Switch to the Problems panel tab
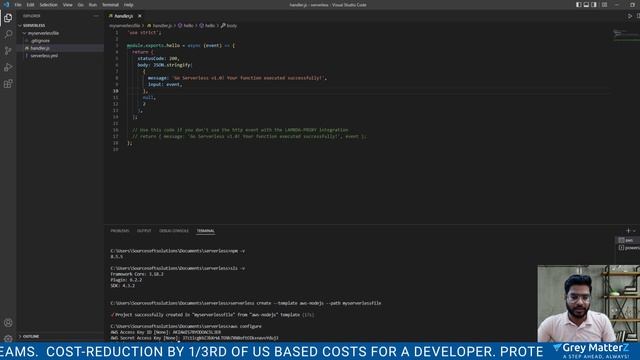 [120, 231]
